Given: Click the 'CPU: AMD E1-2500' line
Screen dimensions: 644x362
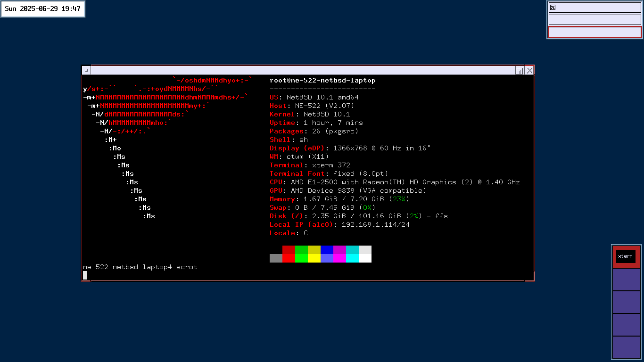Looking at the screenshot, I should (x=395, y=182).
